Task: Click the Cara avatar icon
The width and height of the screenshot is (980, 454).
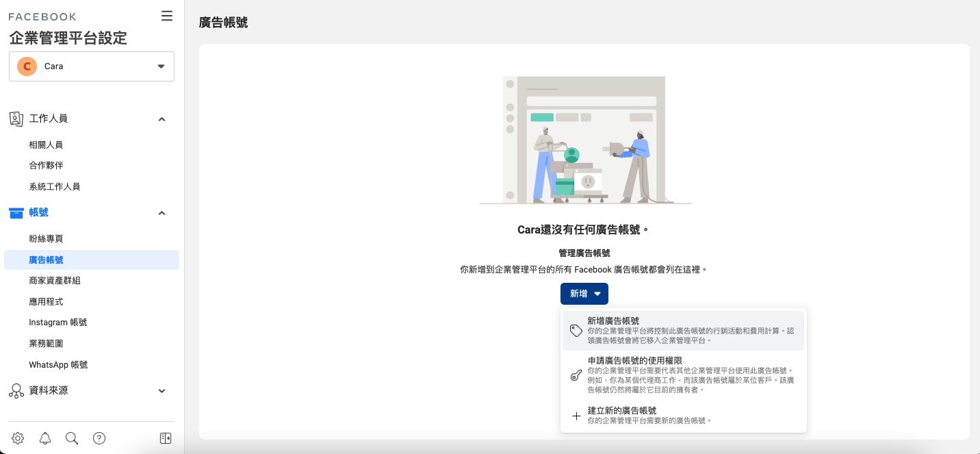Action: [x=27, y=66]
